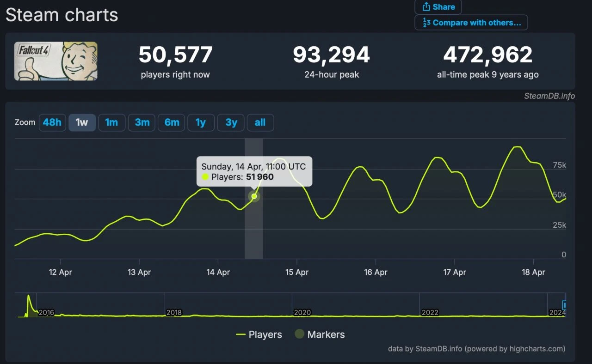Click the currently selected 1w zoom tab
This screenshot has height=364, width=592.
click(82, 122)
